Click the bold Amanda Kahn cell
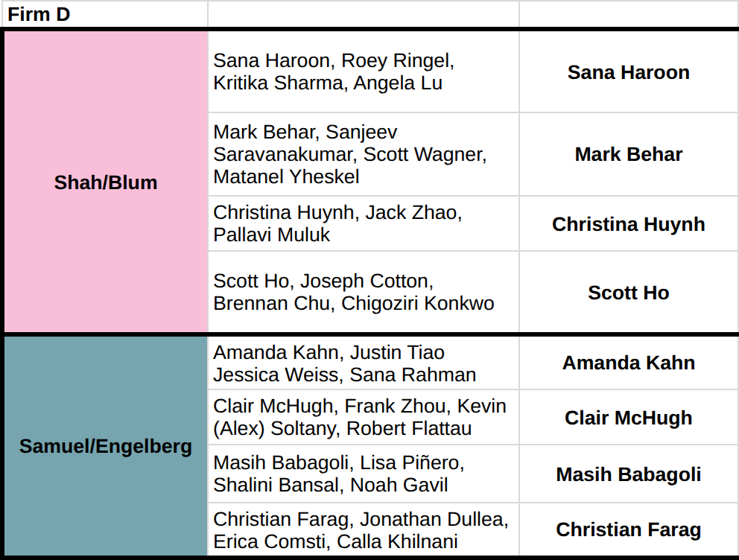Image resolution: width=739 pixels, height=560 pixels. (x=629, y=363)
